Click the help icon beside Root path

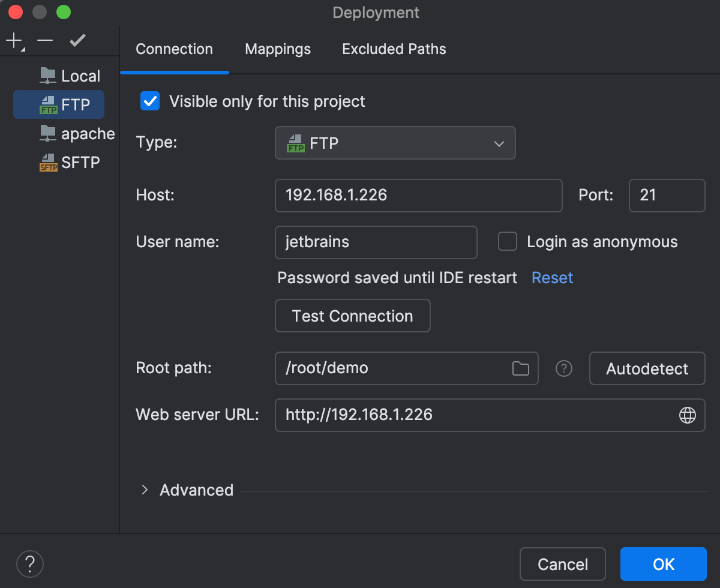563,368
